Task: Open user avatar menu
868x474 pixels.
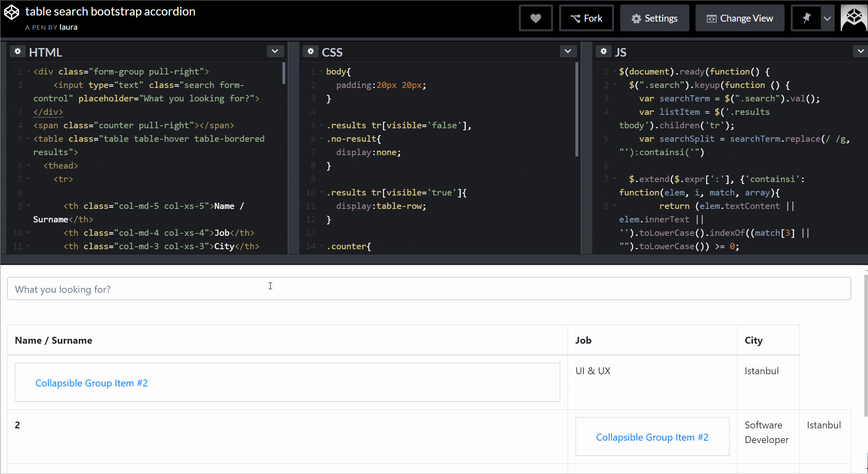Action: coord(854,18)
